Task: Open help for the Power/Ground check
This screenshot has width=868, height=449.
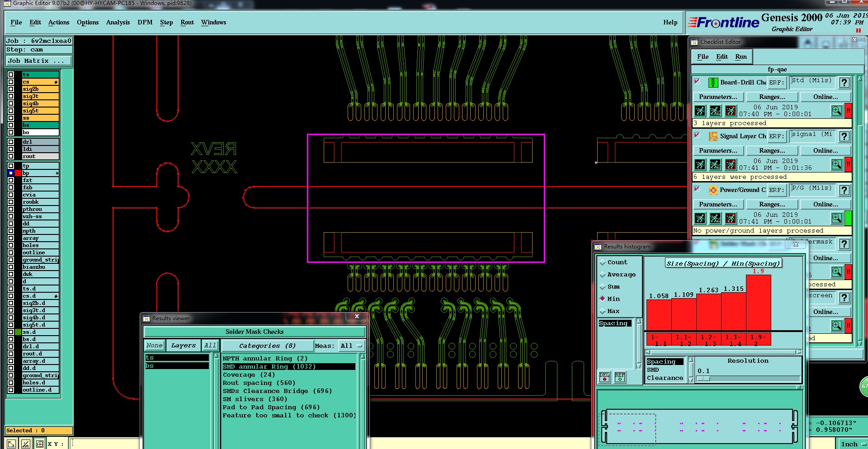Action: point(844,190)
